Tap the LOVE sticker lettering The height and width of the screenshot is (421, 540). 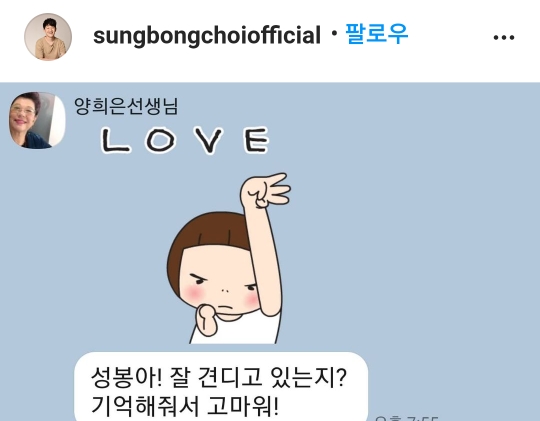pos(185,140)
